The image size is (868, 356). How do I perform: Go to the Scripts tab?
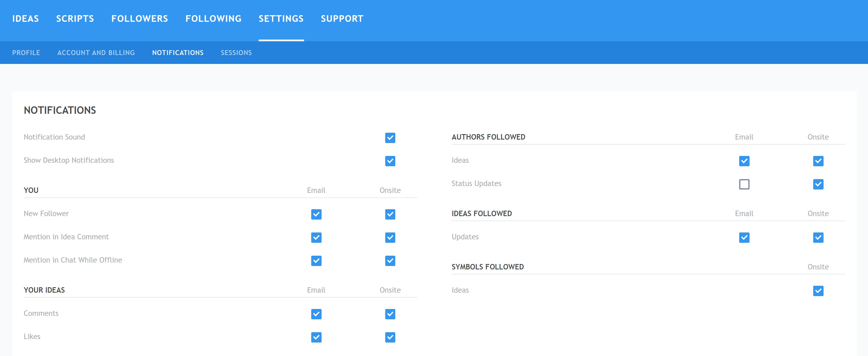75,19
